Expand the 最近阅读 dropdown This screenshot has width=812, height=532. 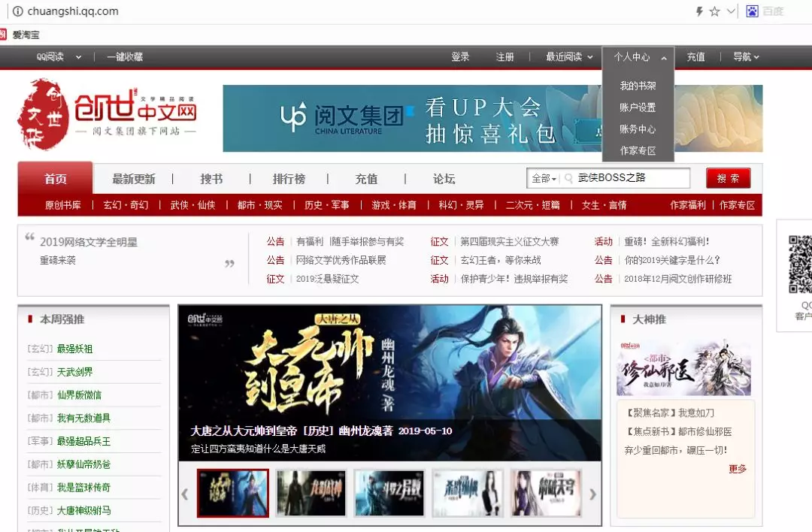click(x=569, y=57)
